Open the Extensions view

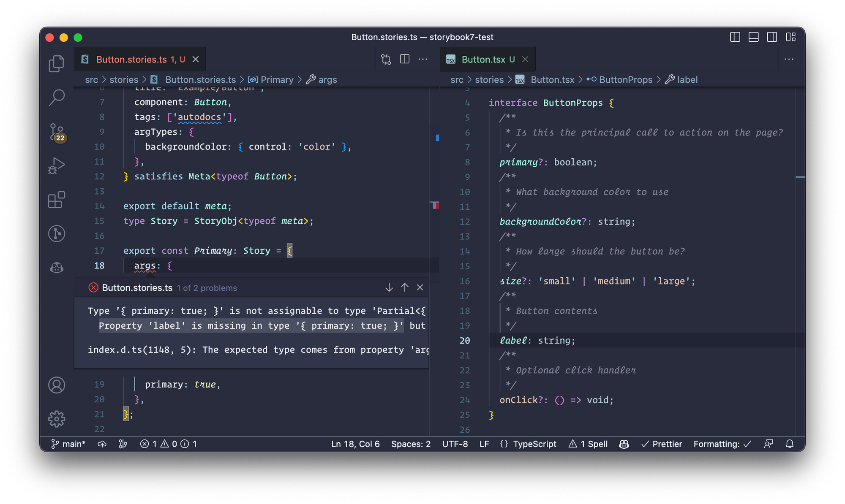point(56,200)
